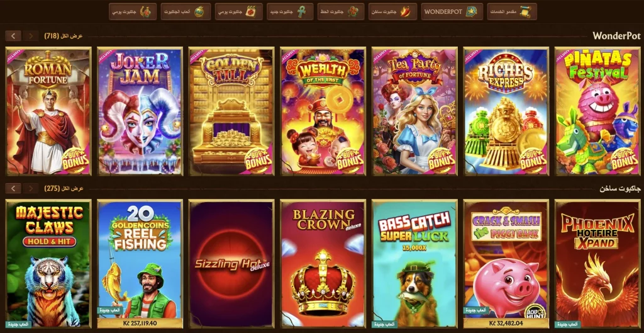
Task: Choose the new jackpot ankh category
Action: [x=289, y=11]
